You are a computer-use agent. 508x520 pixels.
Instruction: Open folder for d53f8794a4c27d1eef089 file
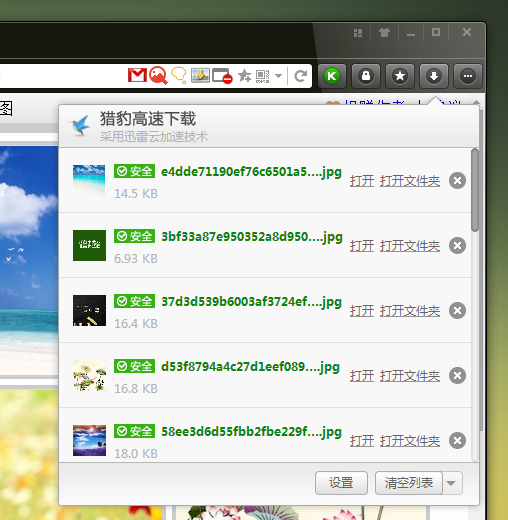410,376
